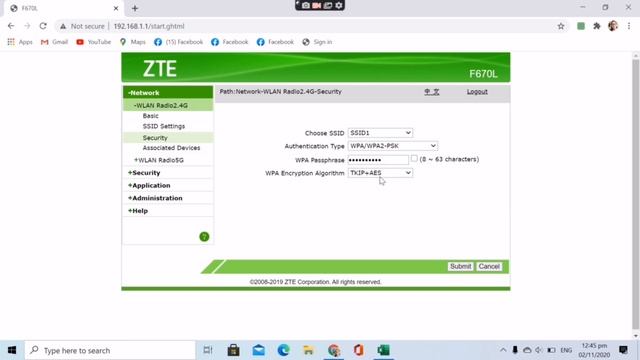Click the recorder settings gear icon
640x360 pixels.
(x=339, y=5)
